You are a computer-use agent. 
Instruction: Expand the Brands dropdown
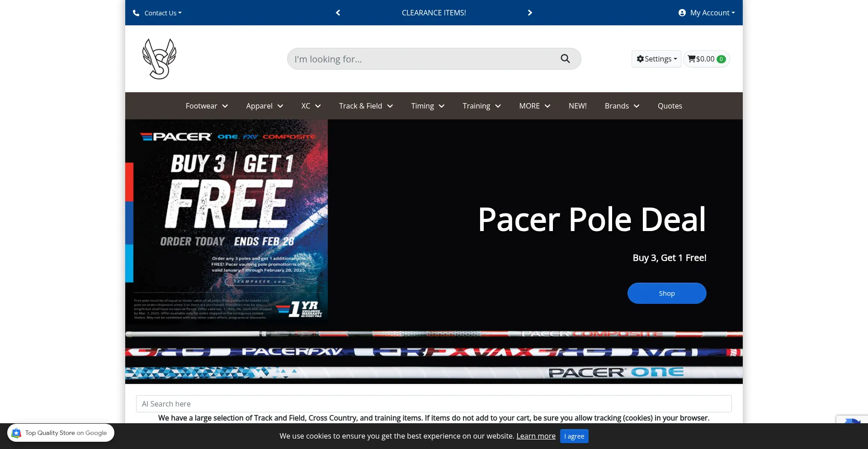pyautogui.click(x=622, y=106)
